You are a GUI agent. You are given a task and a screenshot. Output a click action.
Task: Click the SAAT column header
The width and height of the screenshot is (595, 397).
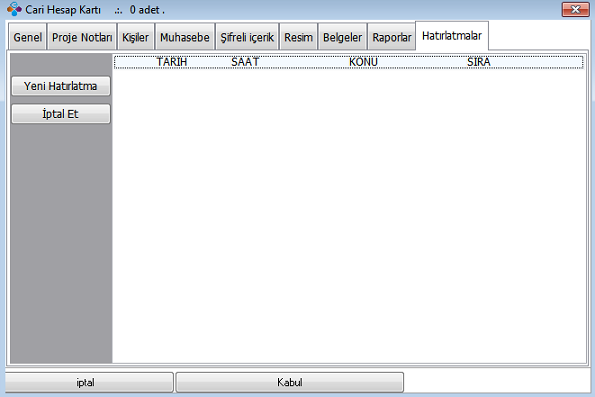pyautogui.click(x=245, y=62)
